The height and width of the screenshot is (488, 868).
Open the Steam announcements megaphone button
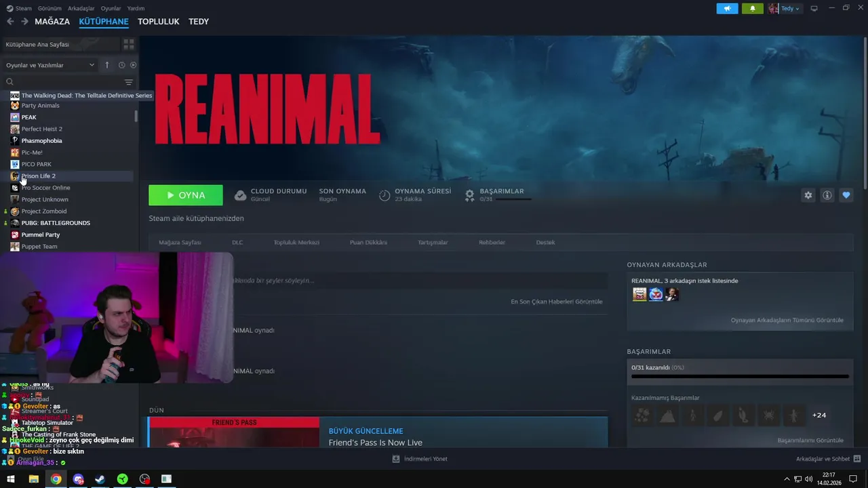tap(727, 9)
